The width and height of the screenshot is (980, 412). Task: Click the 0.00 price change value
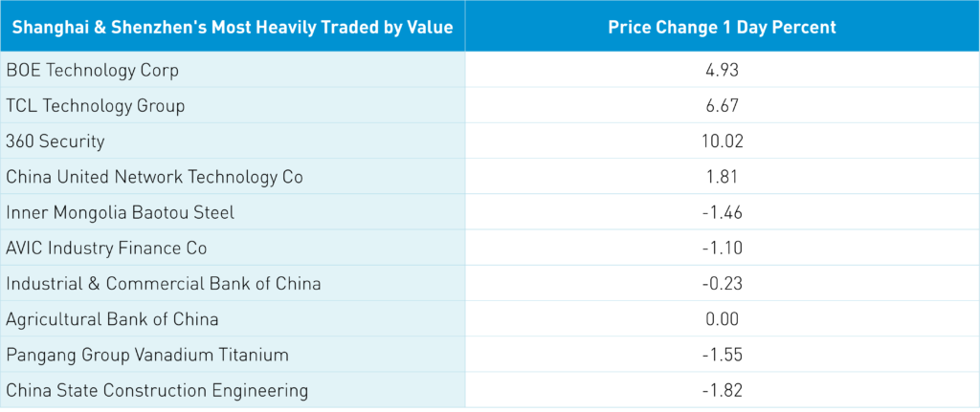click(723, 319)
